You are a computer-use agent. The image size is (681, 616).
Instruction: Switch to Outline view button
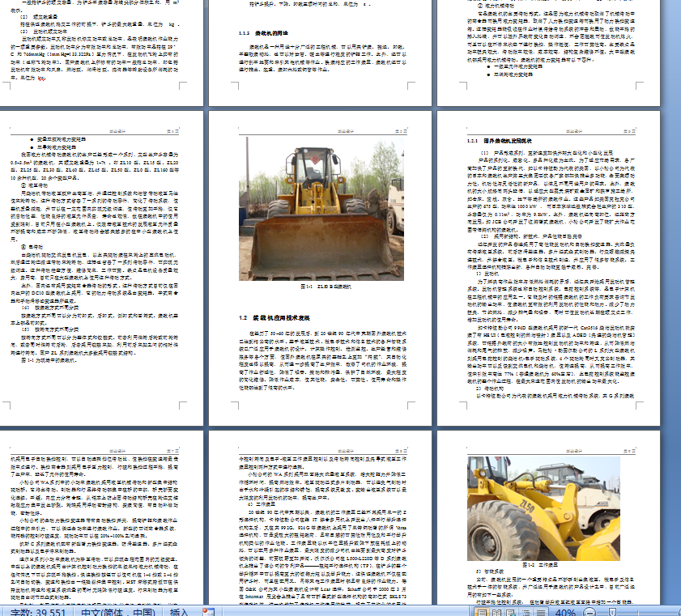tap(526, 613)
